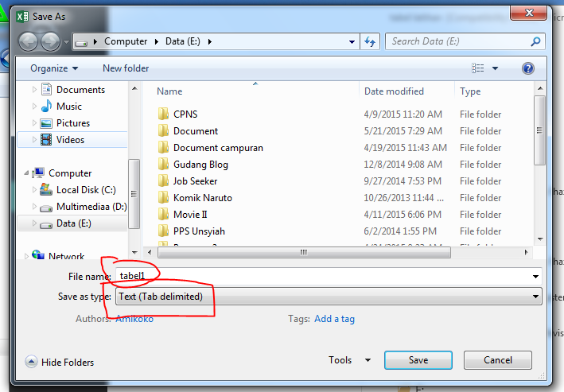Click the Excel icon in the title bar
This screenshot has width=564, height=392.
[x=22, y=17]
